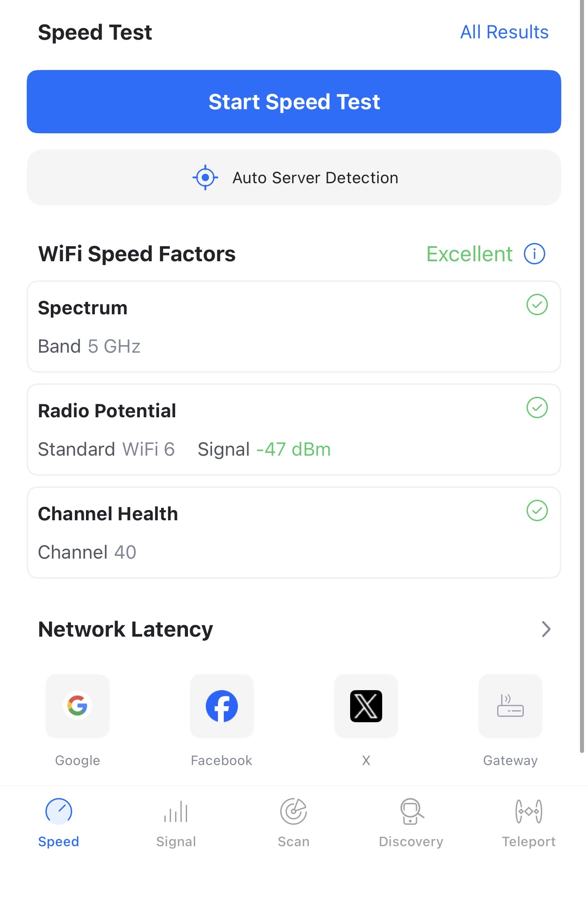Tap the Facebook latency icon
The image size is (588, 897).
(x=222, y=706)
